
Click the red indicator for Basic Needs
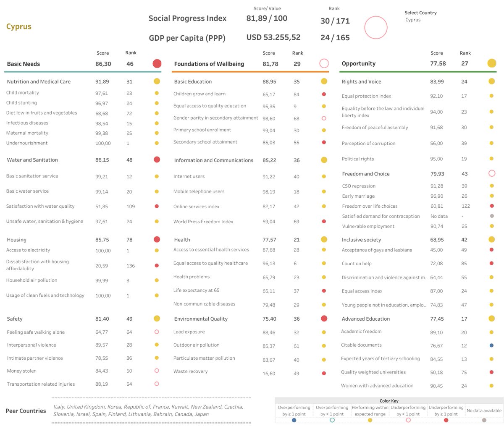[157, 64]
